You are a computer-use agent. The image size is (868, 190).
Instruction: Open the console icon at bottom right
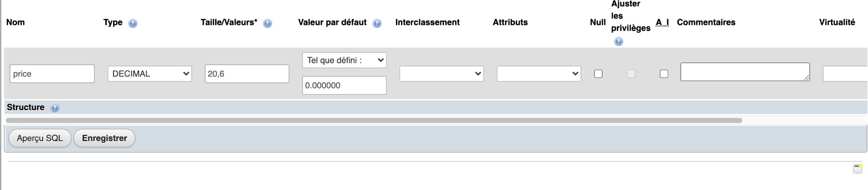coord(858,169)
